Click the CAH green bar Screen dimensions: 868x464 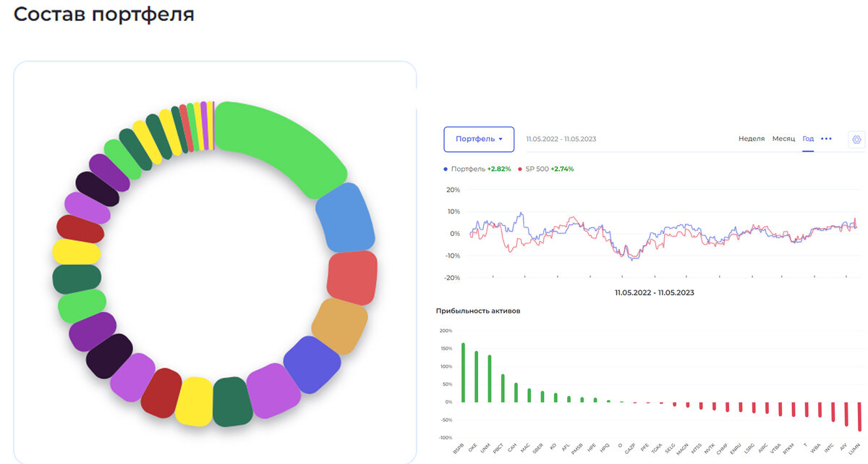(x=516, y=393)
